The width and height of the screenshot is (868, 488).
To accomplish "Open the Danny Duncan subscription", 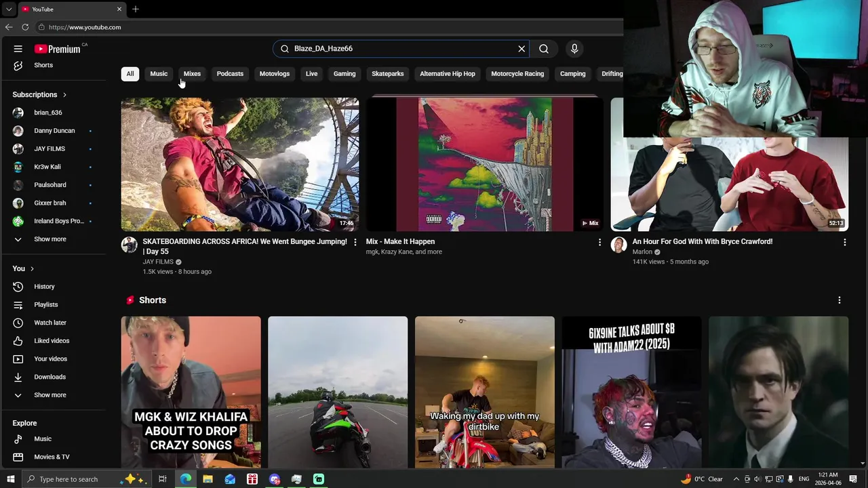I will pos(53,131).
